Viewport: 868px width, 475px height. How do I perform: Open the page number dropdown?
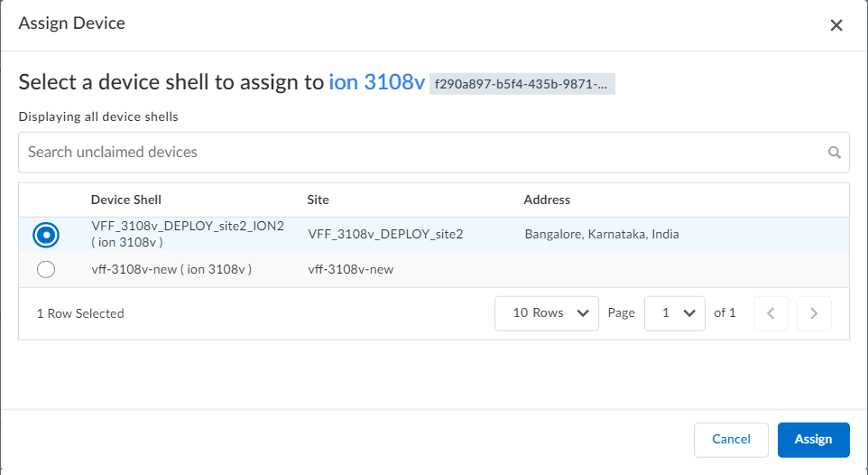pos(675,313)
